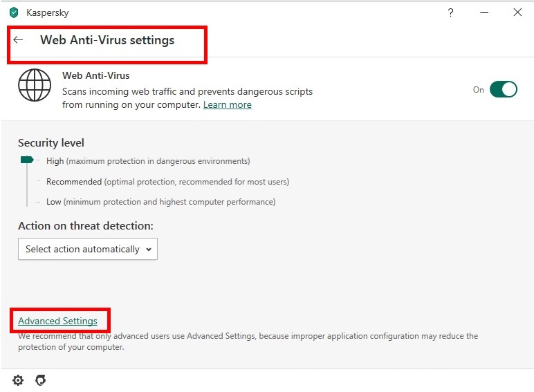Open settings with the gear icon
Viewport: 534px width, 392px height.
pyautogui.click(x=18, y=380)
